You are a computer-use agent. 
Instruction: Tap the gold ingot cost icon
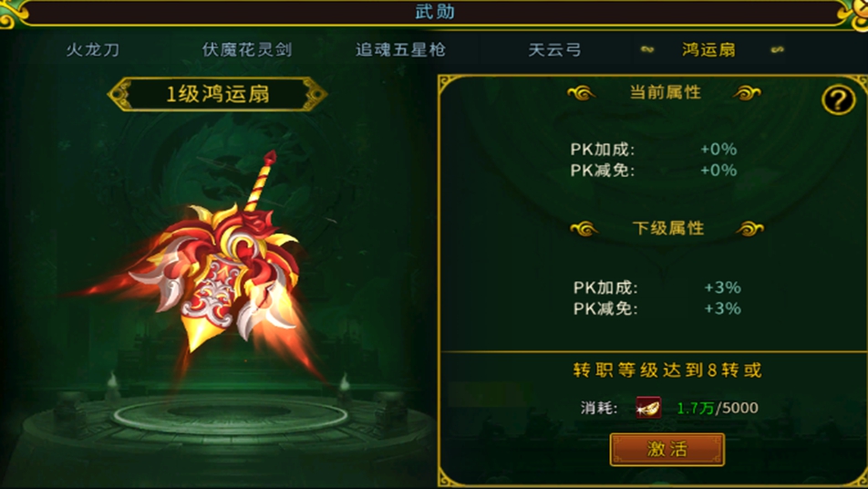click(x=648, y=408)
